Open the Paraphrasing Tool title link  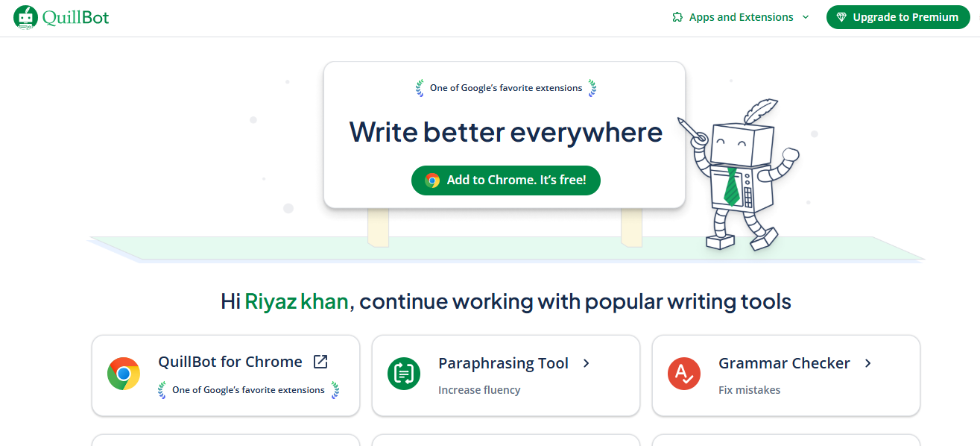[503, 363]
